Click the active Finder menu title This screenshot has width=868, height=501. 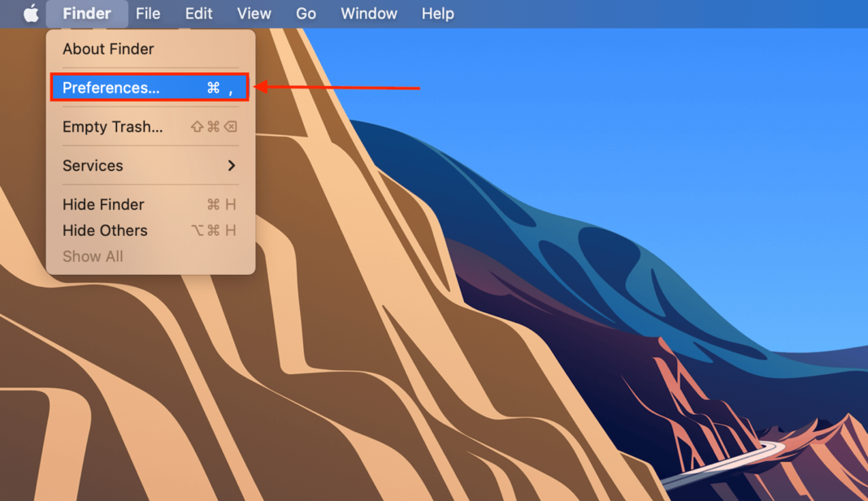click(x=86, y=13)
